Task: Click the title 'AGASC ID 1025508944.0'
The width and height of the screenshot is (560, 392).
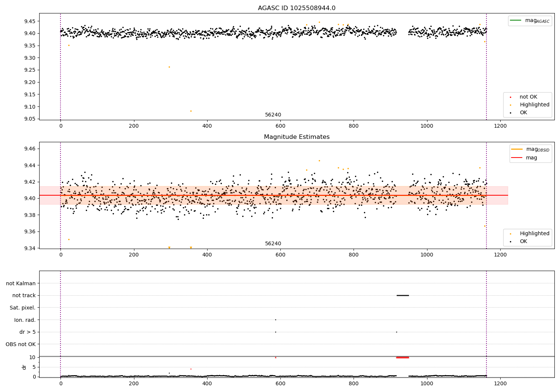Action: pos(296,8)
